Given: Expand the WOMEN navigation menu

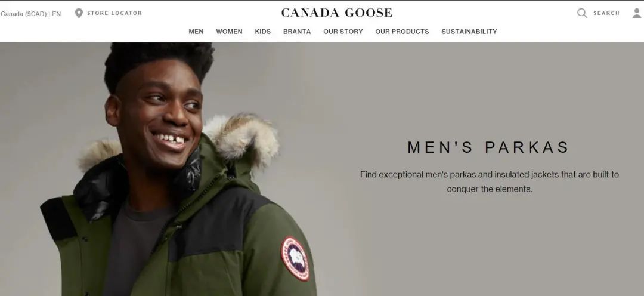Looking at the screenshot, I should pyautogui.click(x=229, y=32).
